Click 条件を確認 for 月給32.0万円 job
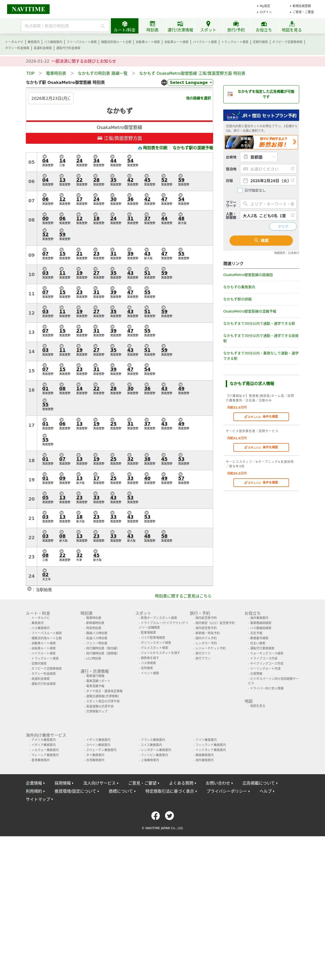The image size is (325, 980). click(x=261, y=417)
